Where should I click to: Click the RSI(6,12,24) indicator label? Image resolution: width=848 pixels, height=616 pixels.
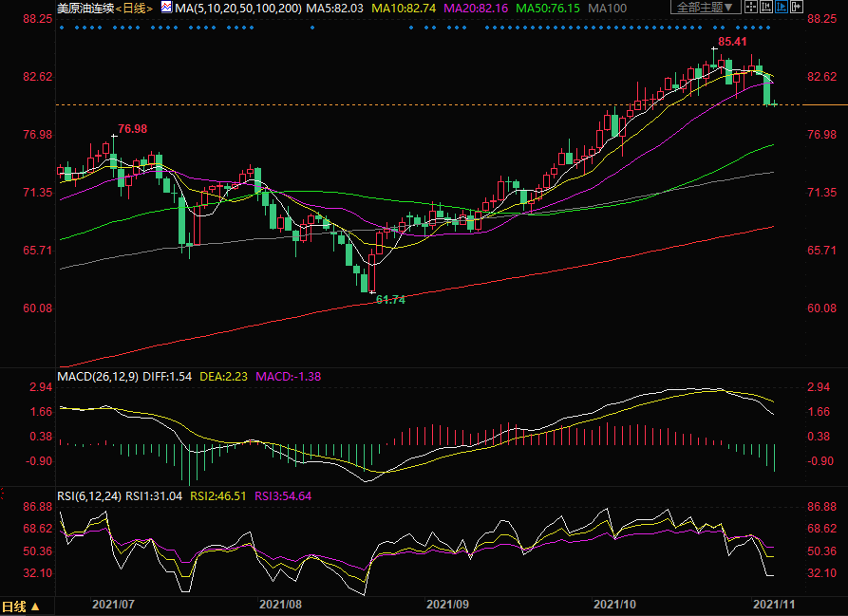[89, 495]
